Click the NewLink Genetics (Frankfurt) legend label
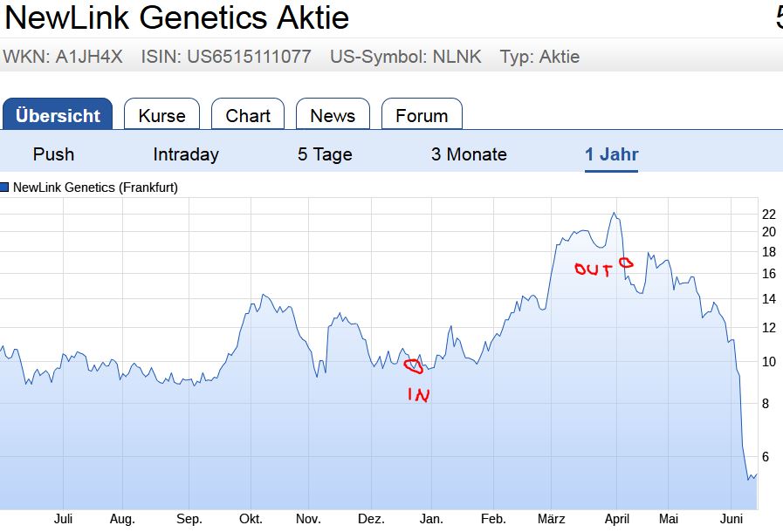 [95, 187]
